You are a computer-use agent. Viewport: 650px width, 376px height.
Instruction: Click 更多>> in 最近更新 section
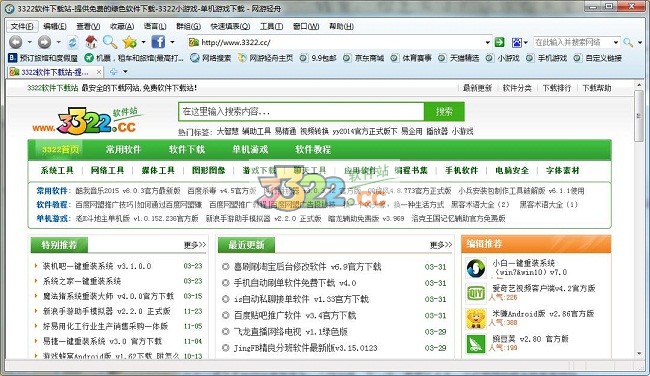[x=441, y=245]
